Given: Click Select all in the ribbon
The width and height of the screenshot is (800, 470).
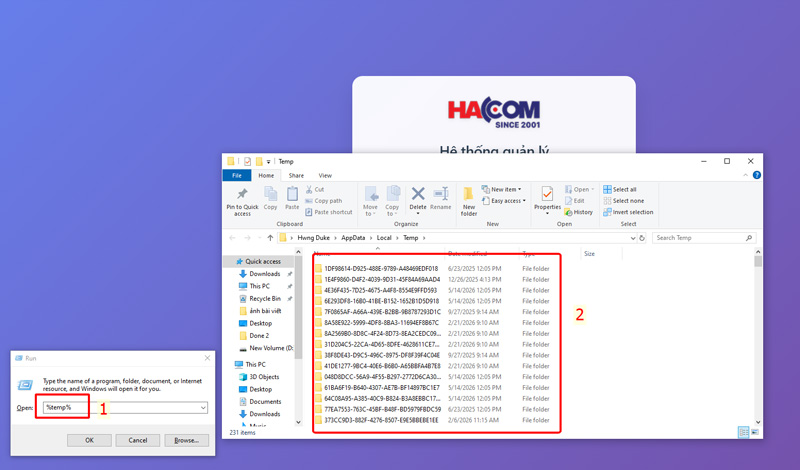Looking at the screenshot, I should [x=620, y=189].
